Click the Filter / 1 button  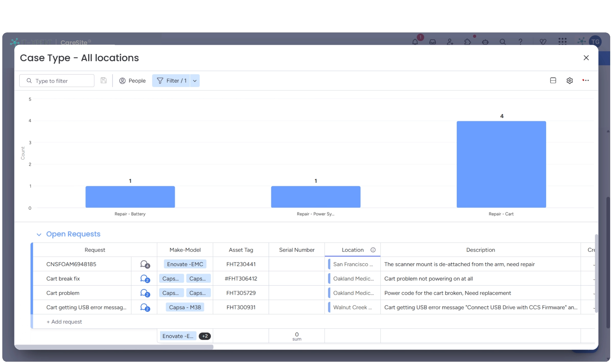(x=171, y=81)
